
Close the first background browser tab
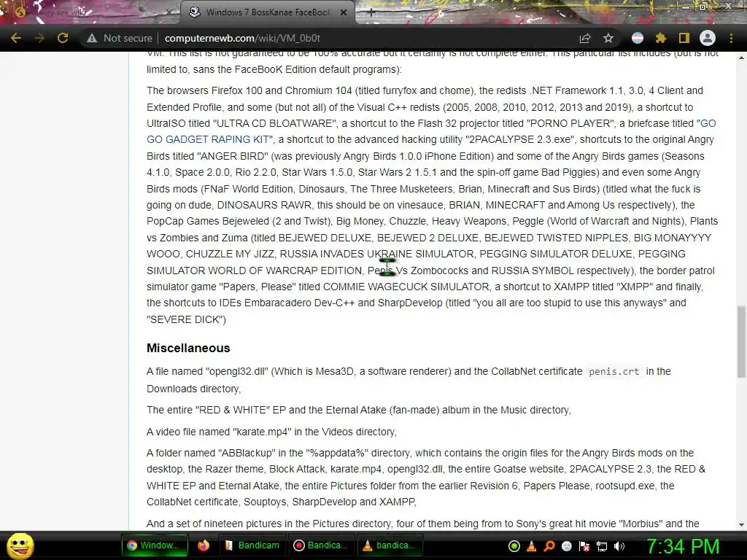pyautogui.click(x=169, y=12)
